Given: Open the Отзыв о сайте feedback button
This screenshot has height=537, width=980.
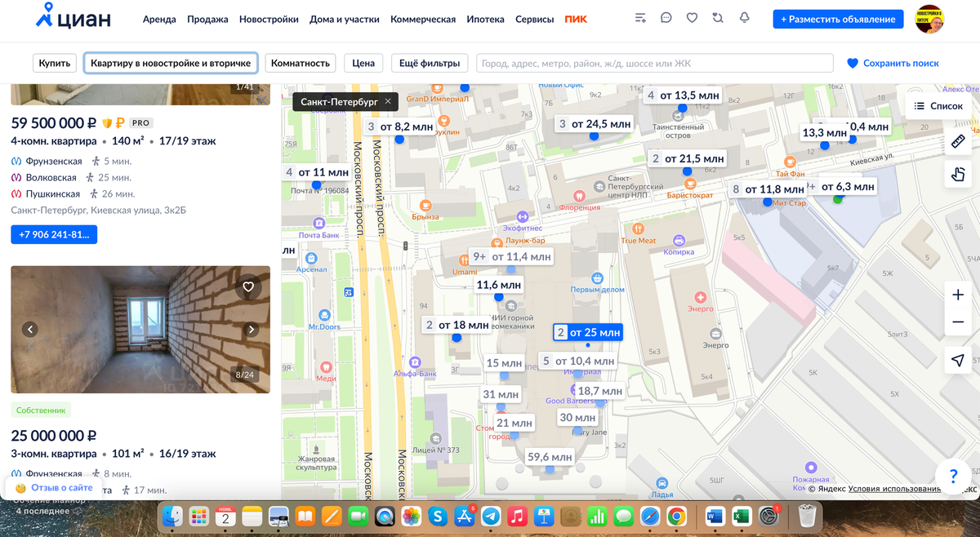Looking at the screenshot, I should tap(54, 487).
